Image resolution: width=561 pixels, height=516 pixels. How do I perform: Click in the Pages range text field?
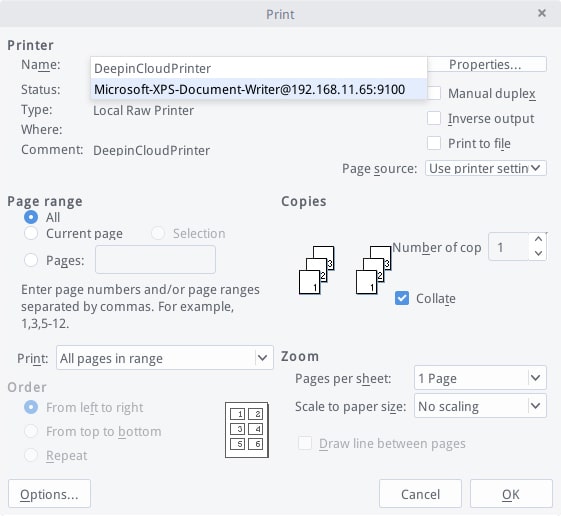point(155,259)
